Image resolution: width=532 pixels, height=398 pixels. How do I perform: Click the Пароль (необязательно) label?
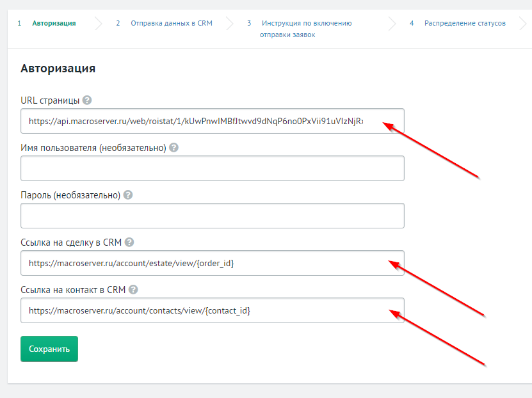pos(70,195)
